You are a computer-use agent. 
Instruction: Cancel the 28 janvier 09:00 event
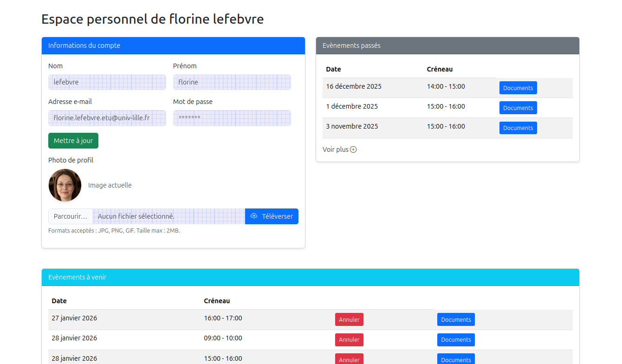(349, 340)
